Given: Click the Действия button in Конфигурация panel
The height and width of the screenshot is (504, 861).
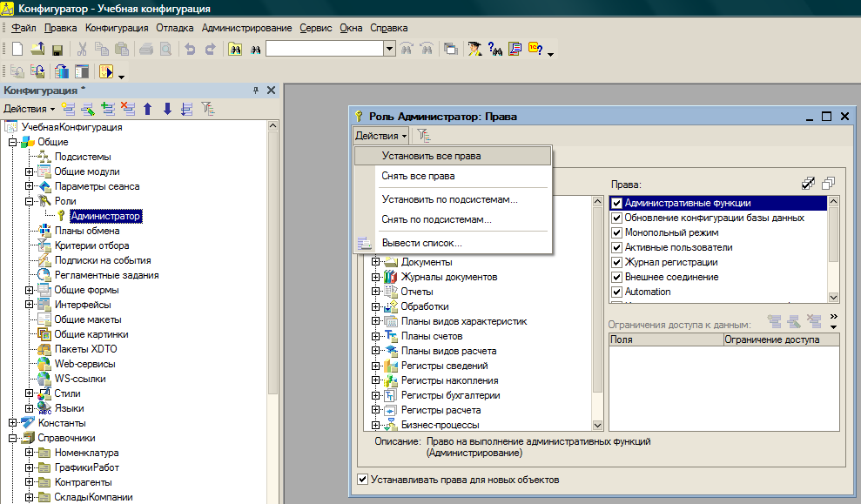Looking at the screenshot, I should click(x=29, y=109).
